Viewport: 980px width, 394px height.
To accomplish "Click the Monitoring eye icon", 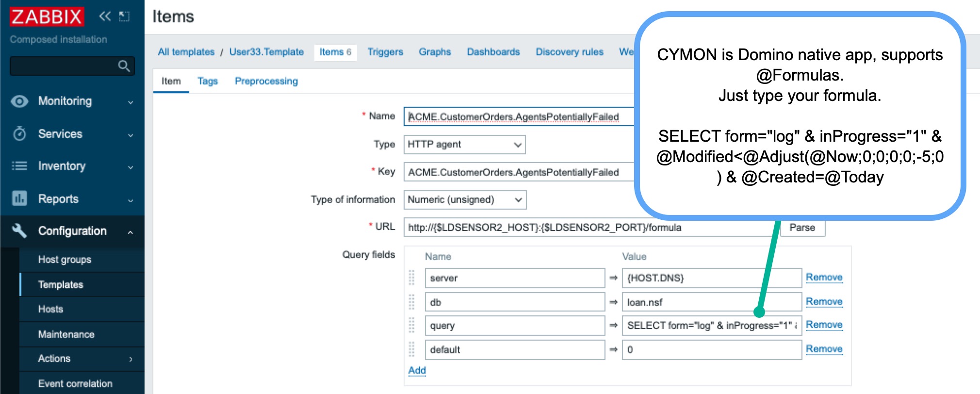I will coord(19,101).
